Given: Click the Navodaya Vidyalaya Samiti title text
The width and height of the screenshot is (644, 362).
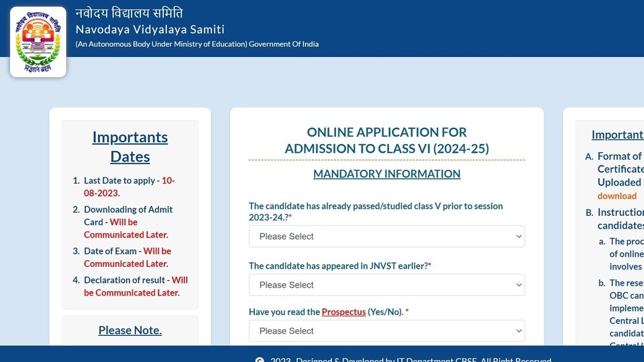Looking at the screenshot, I should [x=150, y=29].
